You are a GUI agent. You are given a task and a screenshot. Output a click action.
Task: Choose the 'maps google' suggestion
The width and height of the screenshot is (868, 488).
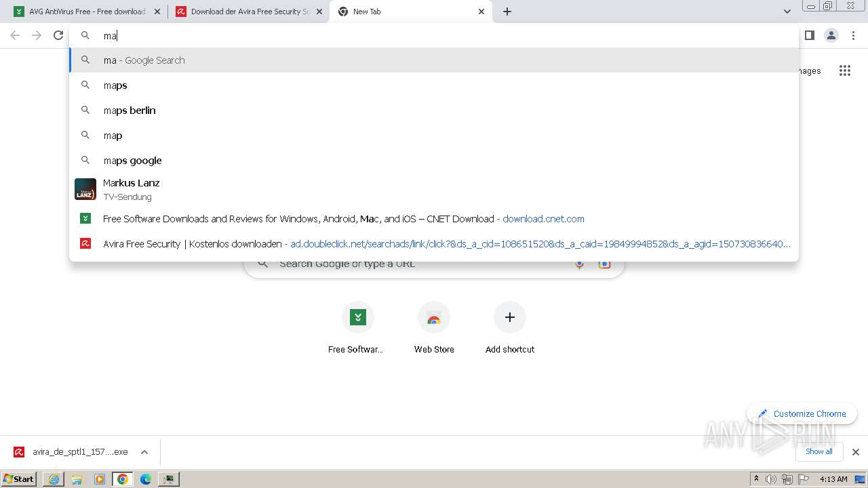pyautogui.click(x=434, y=161)
